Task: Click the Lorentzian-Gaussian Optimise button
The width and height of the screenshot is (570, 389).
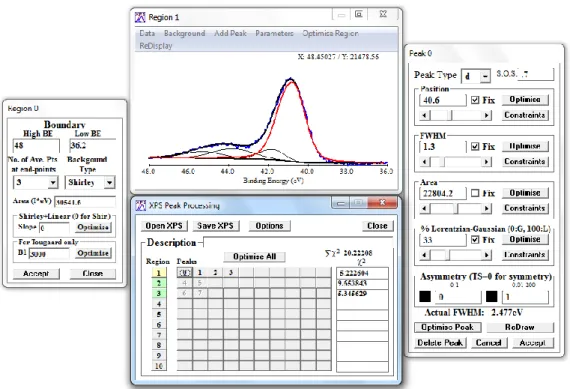Action: point(525,239)
